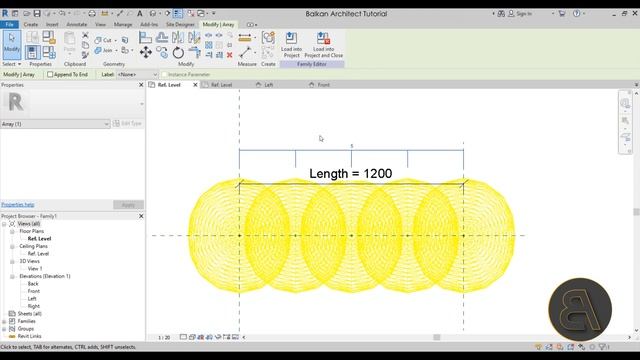Click the horizontal scrollbar thumb in the drawing view
Screen dimensions: 640x360
[437, 337]
